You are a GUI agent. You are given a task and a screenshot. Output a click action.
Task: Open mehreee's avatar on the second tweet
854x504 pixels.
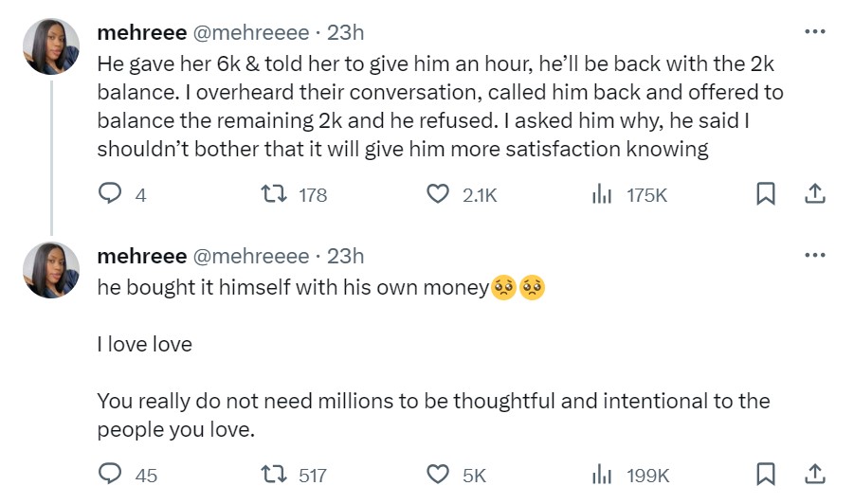click(x=51, y=270)
